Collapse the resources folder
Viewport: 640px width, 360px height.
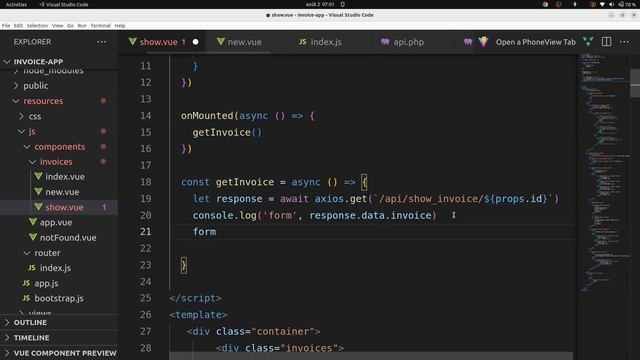[43, 101]
